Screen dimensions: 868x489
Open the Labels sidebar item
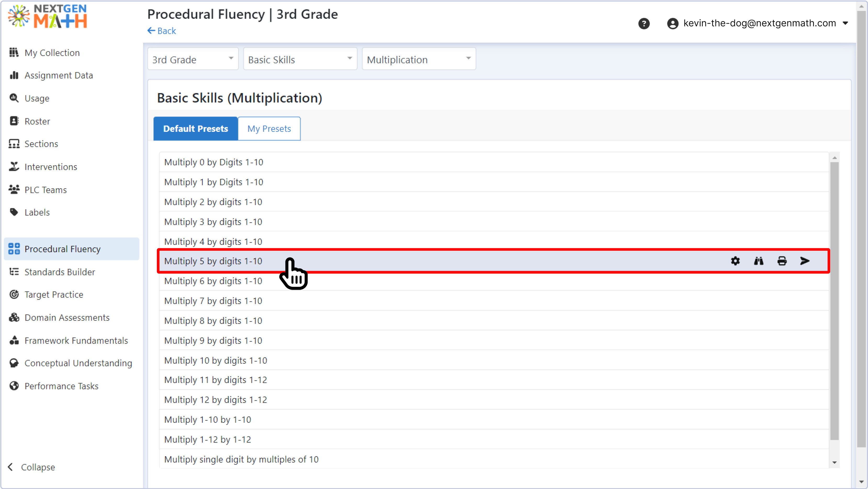tap(37, 212)
